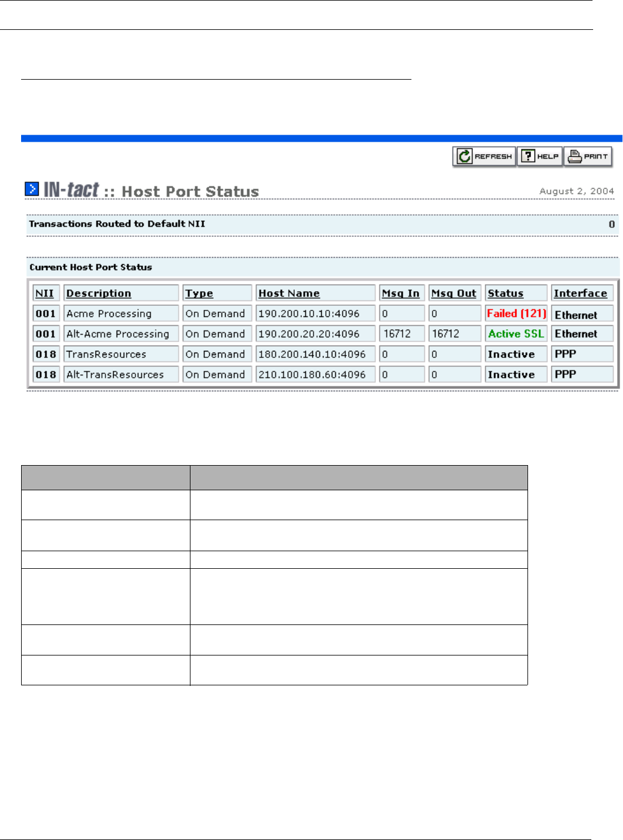Click the Print button

coord(588,156)
